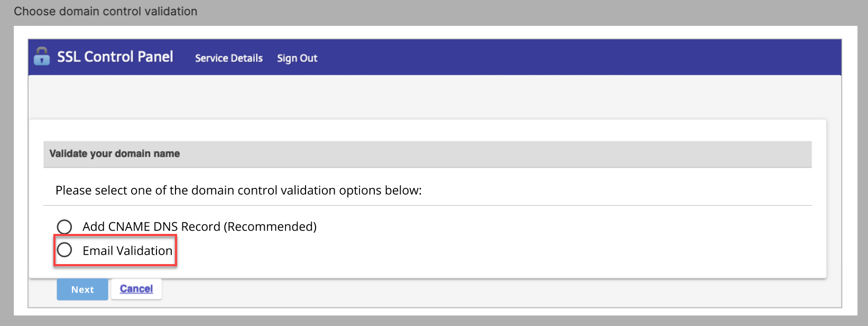Choose the recommended CNAME validation method
Screen dimensions: 868x326
(x=64, y=227)
